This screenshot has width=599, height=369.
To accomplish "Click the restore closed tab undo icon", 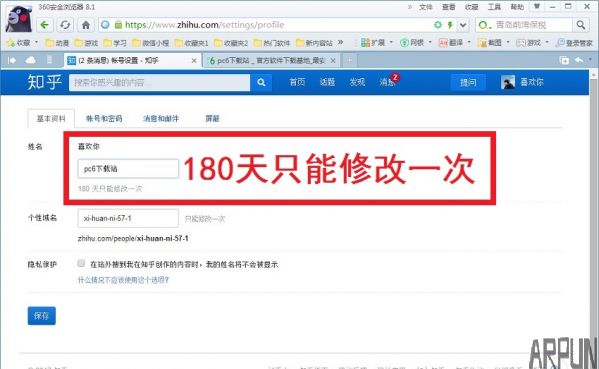I will pos(579,60).
